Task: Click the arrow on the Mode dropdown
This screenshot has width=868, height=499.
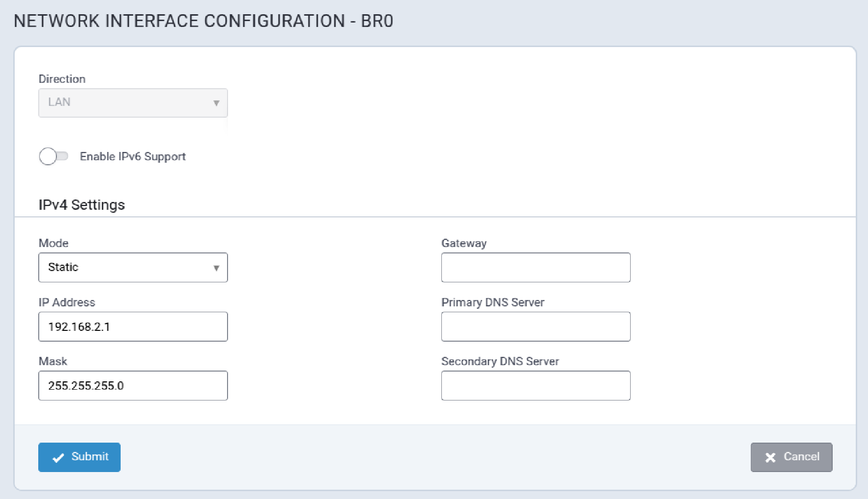Action: tap(216, 268)
